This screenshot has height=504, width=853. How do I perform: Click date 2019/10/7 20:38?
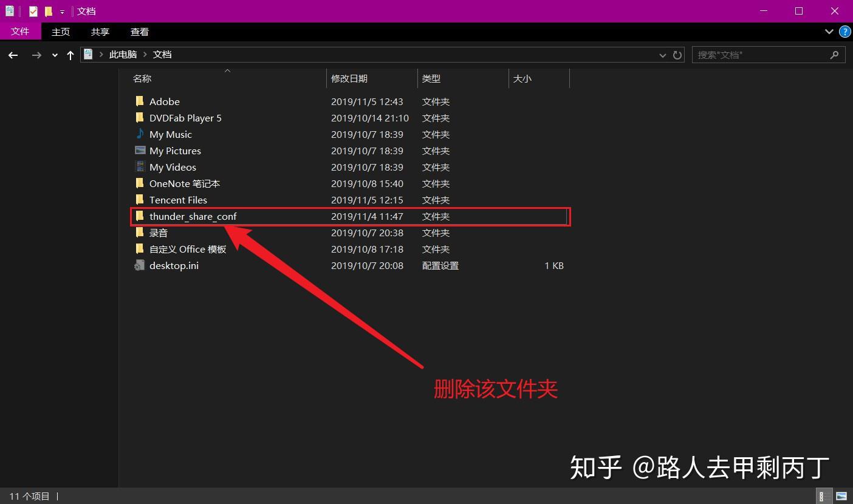coord(367,233)
